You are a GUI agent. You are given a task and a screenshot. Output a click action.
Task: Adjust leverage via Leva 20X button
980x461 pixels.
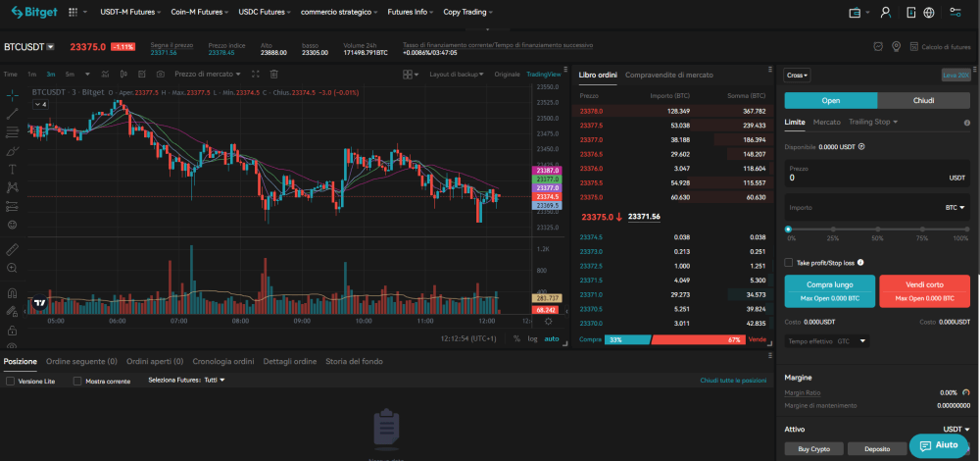tap(955, 76)
